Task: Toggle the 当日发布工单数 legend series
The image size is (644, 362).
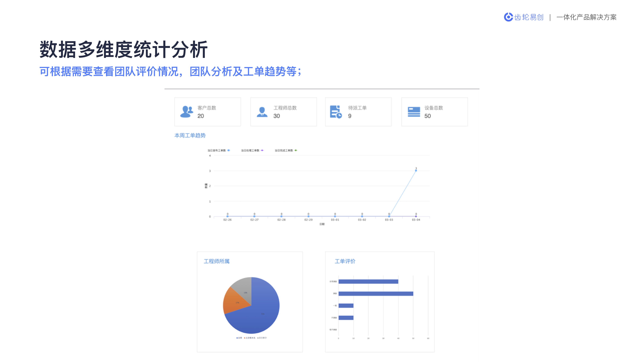Action: pyautogui.click(x=219, y=150)
